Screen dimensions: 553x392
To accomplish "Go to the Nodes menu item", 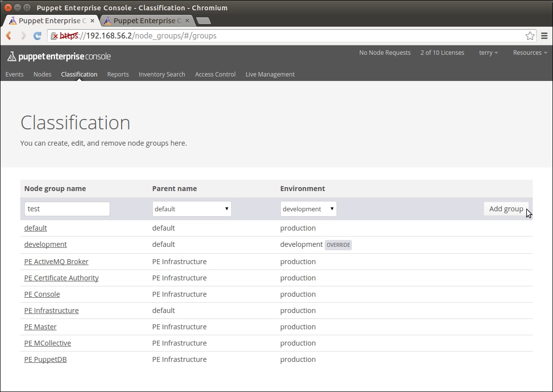I will point(43,74).
